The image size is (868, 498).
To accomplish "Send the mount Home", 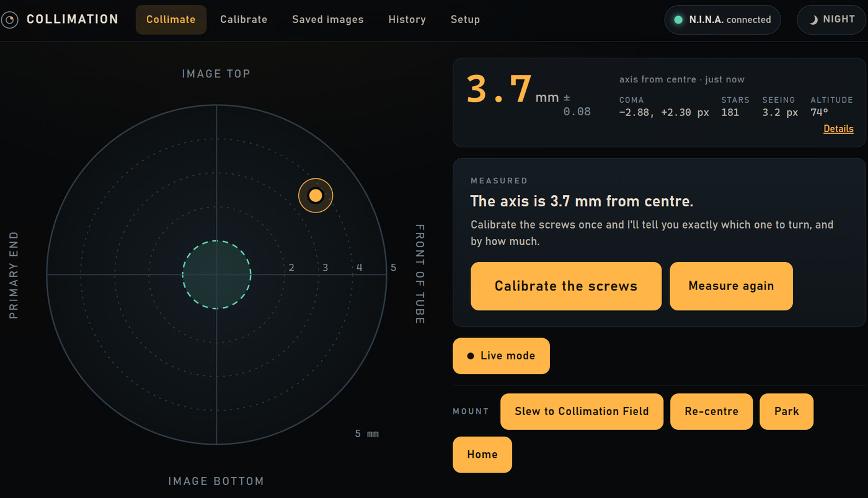I will [482, 455].
